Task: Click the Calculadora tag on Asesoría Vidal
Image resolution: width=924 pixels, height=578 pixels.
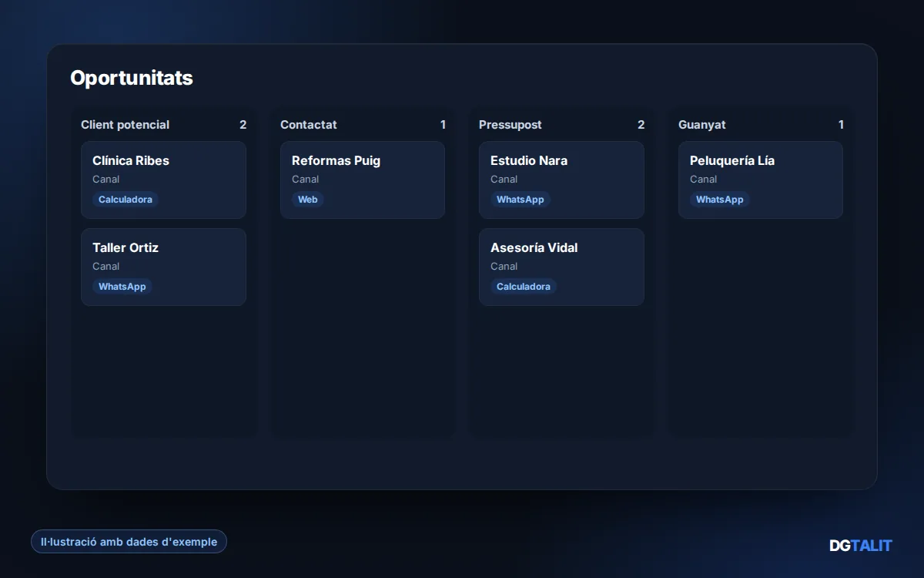Action: pos(524,287)
